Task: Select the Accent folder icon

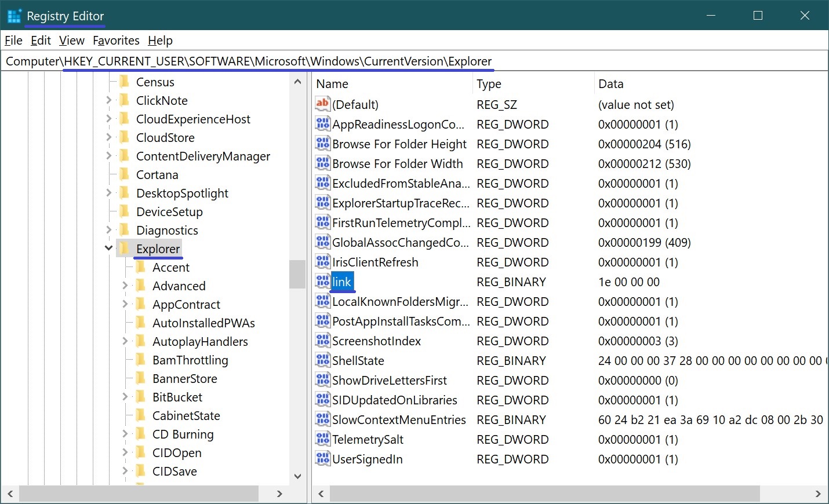Action: pyautogui.click(x=140, y=267)
